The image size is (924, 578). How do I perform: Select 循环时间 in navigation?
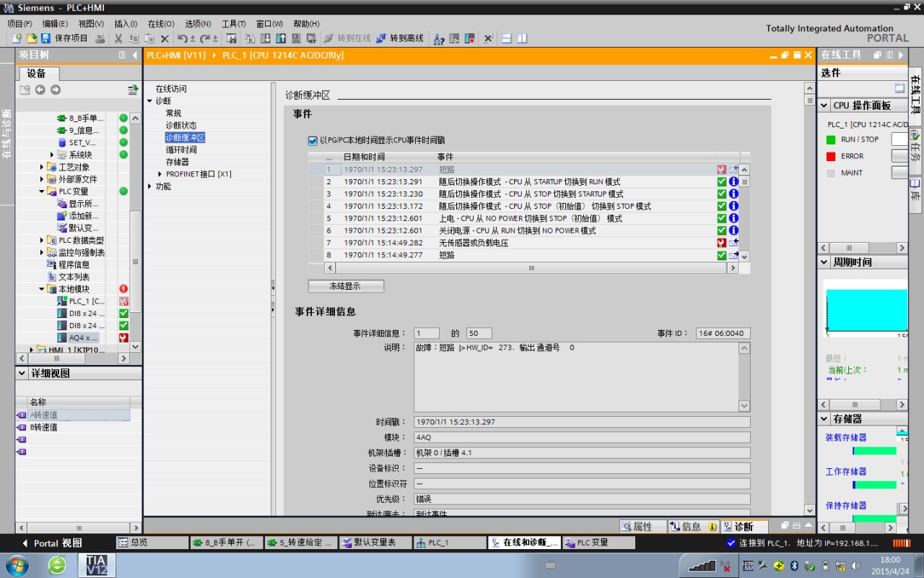pos(181,150)
